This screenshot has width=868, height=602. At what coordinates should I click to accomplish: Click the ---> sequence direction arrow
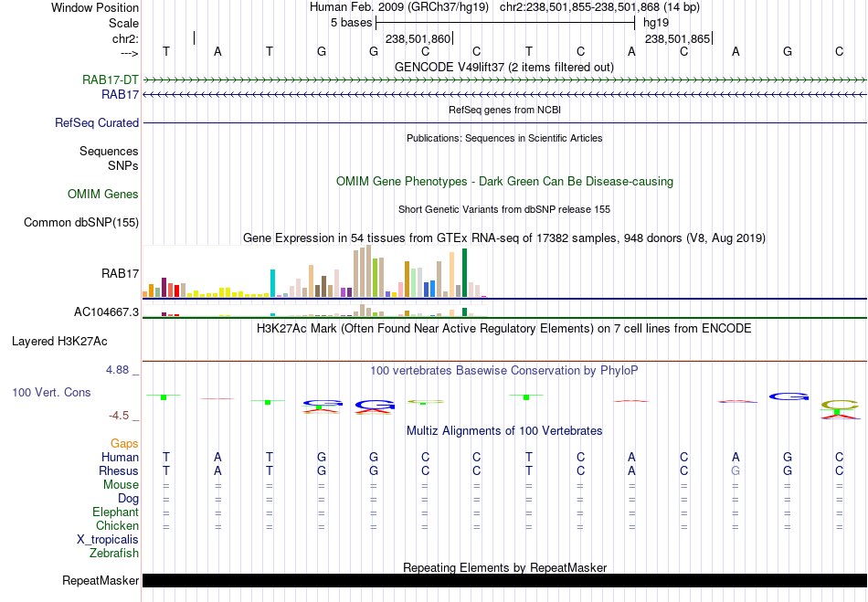coord(130,53)
